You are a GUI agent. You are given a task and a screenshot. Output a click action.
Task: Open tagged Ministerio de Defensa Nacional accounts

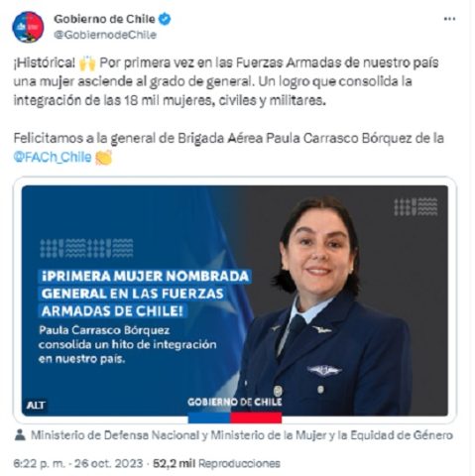242,435
